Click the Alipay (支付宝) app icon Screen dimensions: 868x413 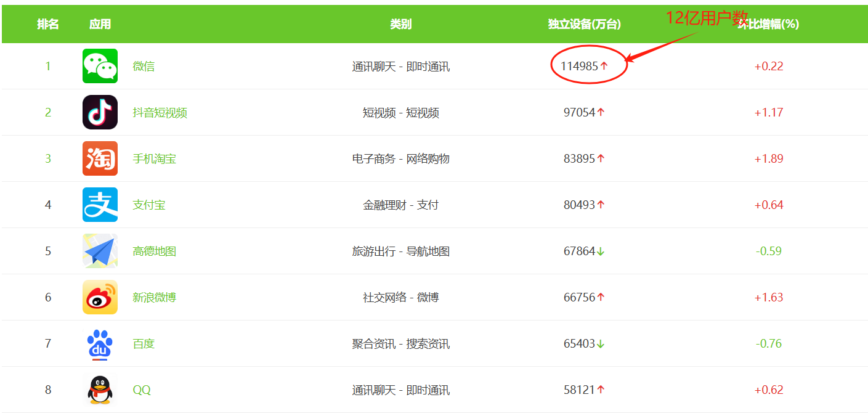(x=100, y=205)
